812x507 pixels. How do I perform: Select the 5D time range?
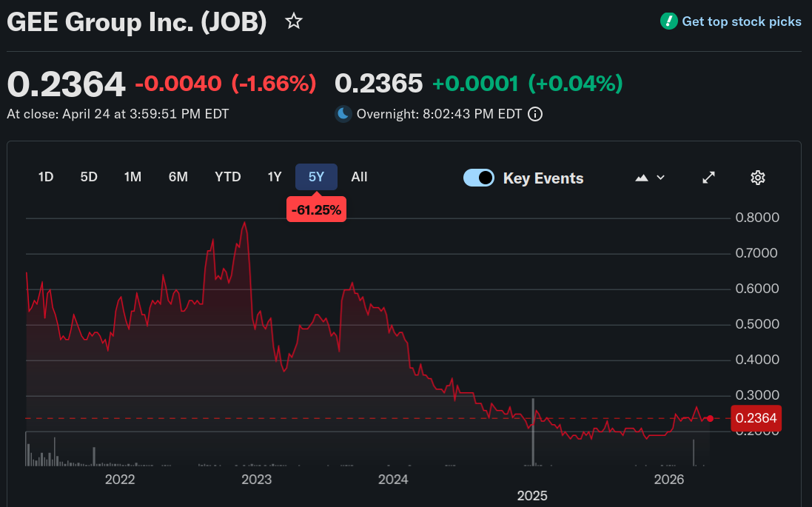[89, 177]
